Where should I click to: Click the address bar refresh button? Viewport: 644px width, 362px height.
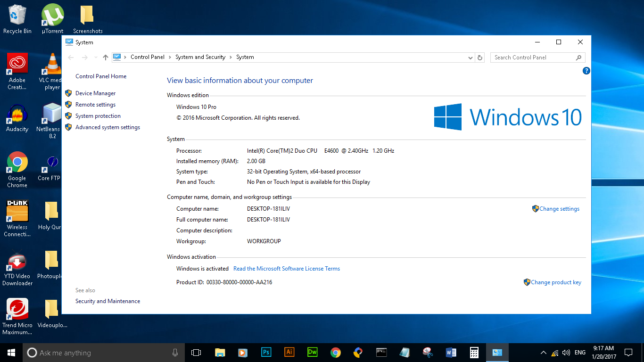coord(480,58)
